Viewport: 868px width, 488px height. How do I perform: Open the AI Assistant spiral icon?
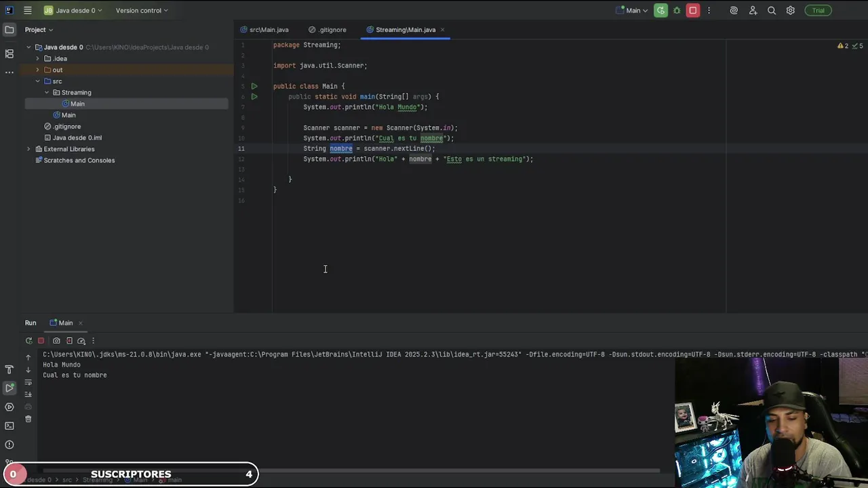(x=734, y=10)
